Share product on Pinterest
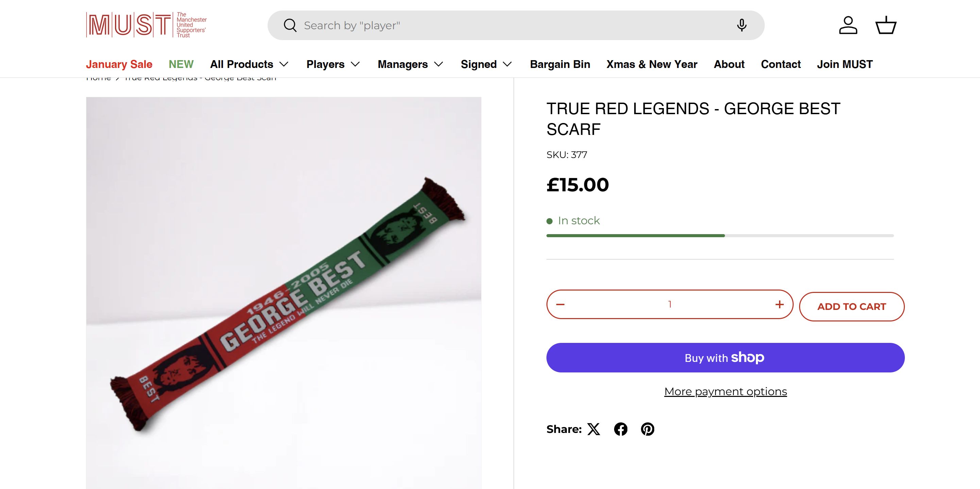 pos(647,429)
